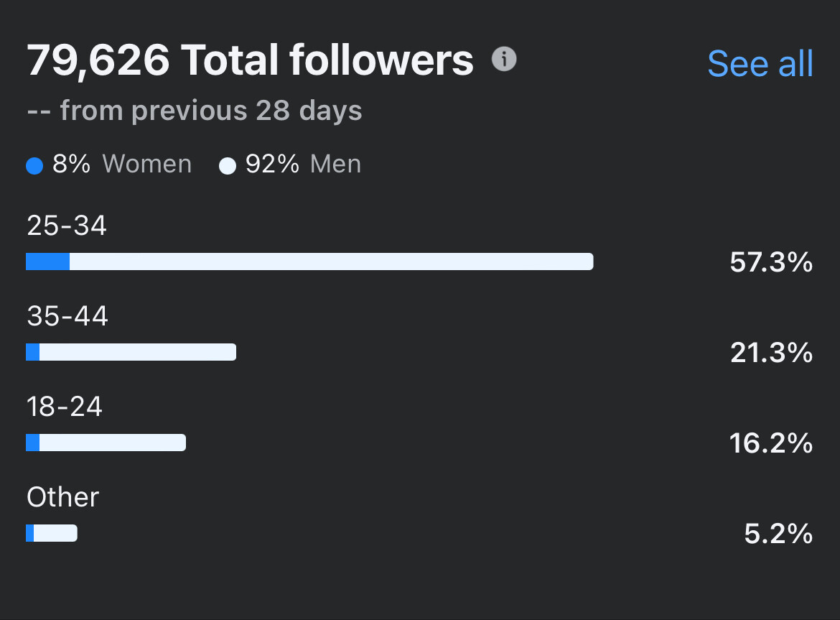
Task: Click the 16.2% percentage value
Action: tap(771, 443)
